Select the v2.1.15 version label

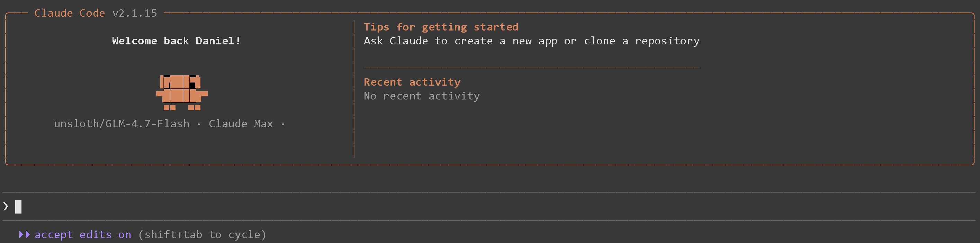[x=135, y=13]
